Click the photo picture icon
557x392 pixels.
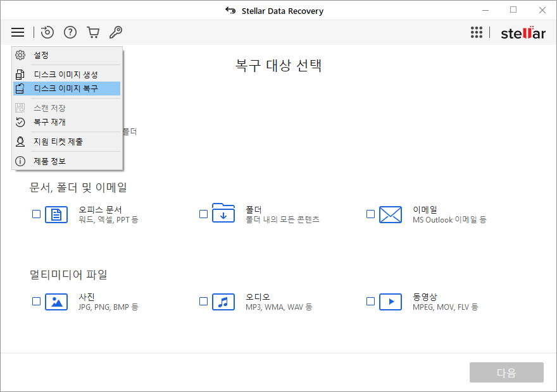56,302
